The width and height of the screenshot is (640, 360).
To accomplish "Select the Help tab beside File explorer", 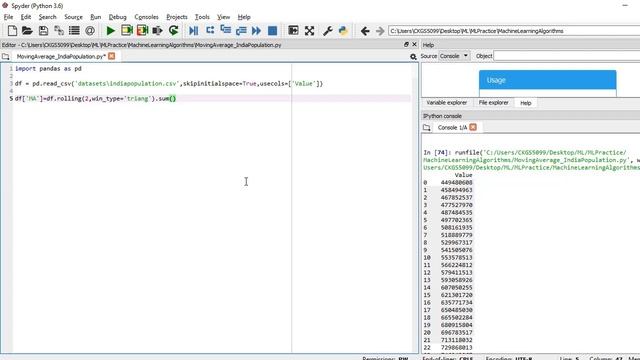I will [526, 103].
